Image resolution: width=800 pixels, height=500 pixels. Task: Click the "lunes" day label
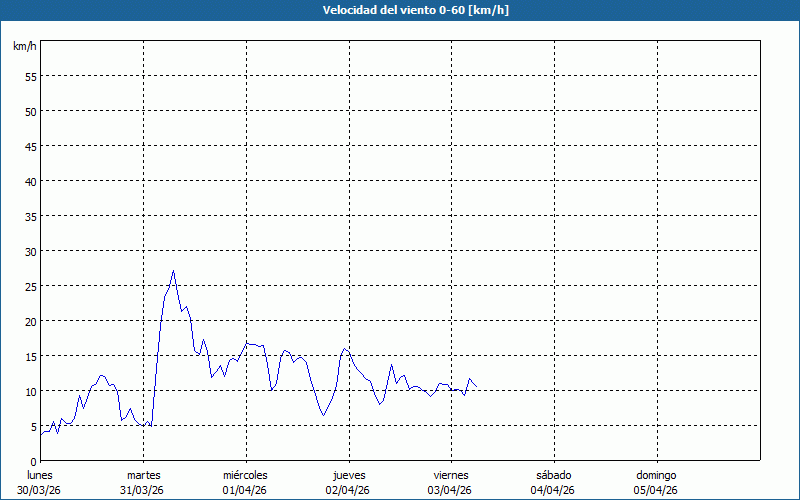tap(40, 475)
